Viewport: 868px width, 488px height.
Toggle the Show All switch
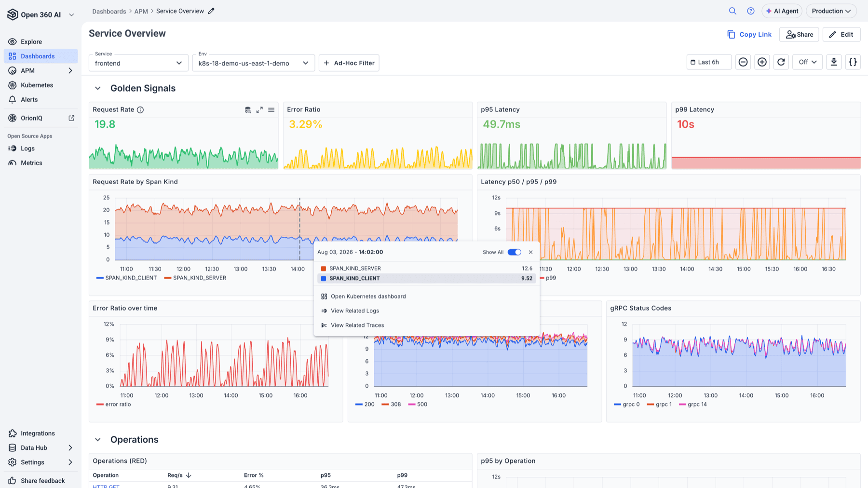[515, 252]
